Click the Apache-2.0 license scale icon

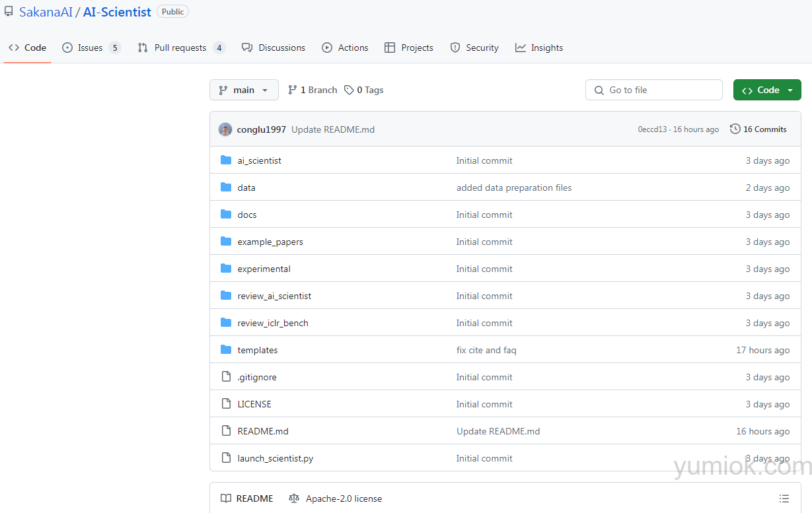click(294, 498)
